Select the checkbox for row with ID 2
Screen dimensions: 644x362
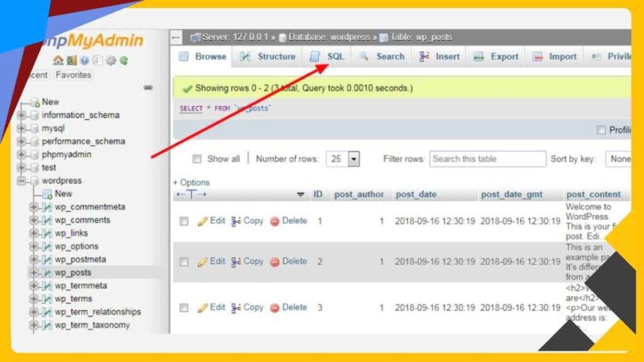coord(182,261)
